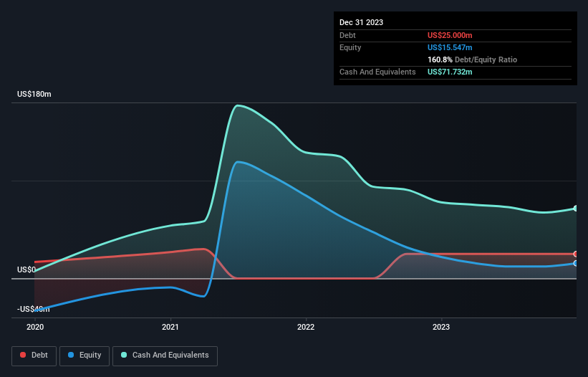
Task: Toggle the Debt series in the legend
Action: 34,355
